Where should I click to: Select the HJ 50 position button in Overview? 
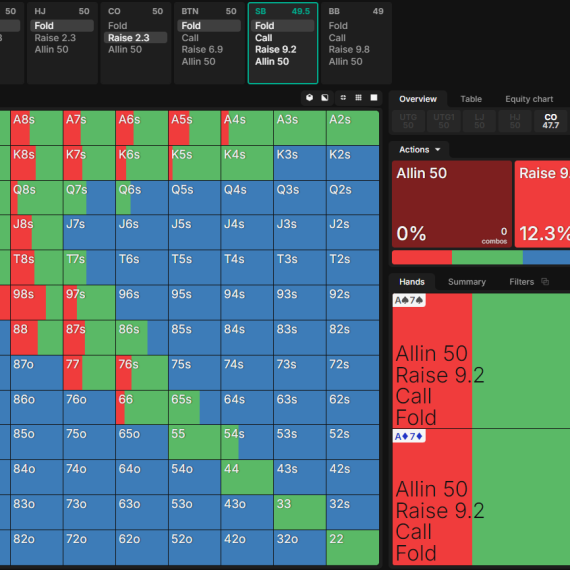[515, 121]
